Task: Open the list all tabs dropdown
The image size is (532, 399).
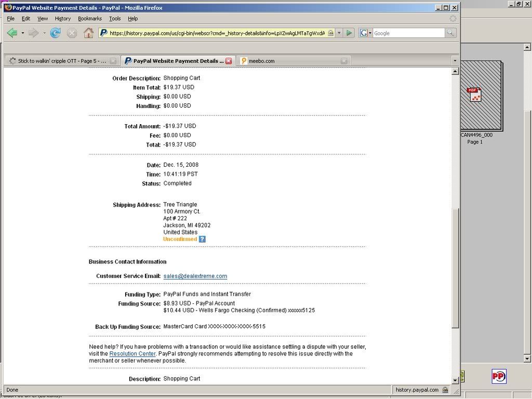Action: [x=455, y=61]
